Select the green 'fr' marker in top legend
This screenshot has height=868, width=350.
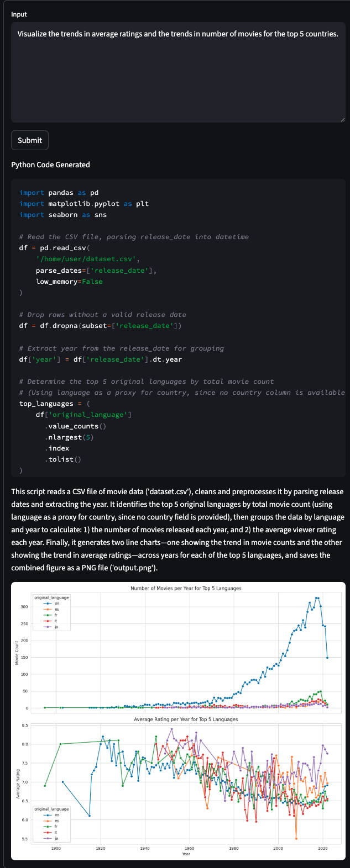coord(47,615)
